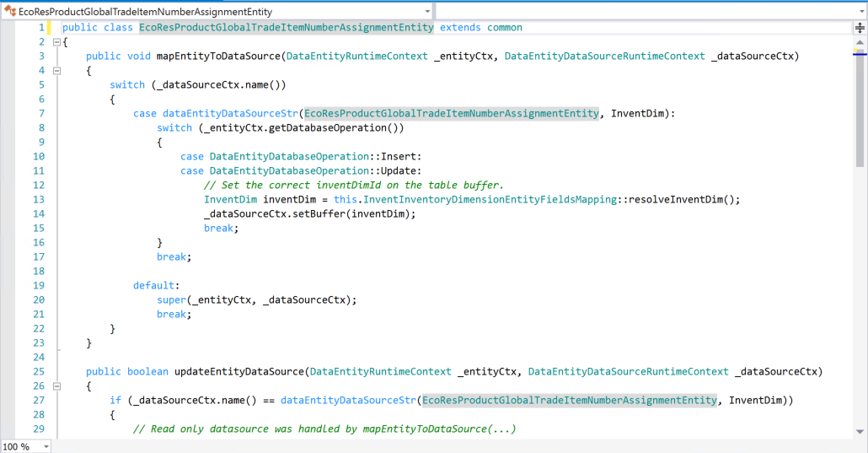This screenshot has width=868, height=453.
Task: Click the mapEntityToDataSource method name on line 3
Action: pos(217,57)
